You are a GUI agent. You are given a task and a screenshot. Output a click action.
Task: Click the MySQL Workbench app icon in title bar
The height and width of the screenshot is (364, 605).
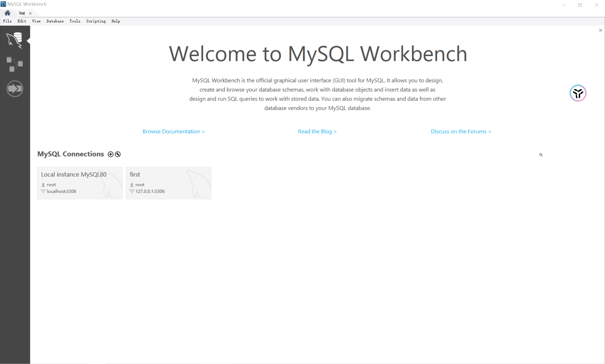pos(4,4)
